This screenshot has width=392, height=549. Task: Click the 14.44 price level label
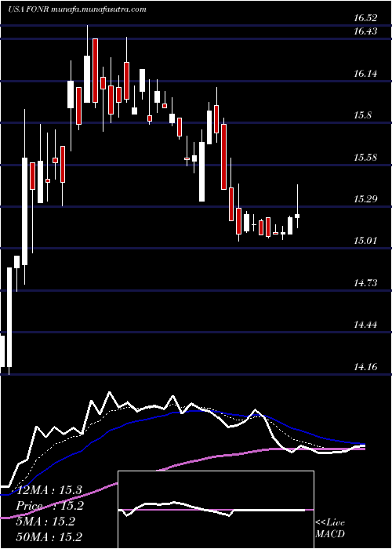(x=365, y=325)
